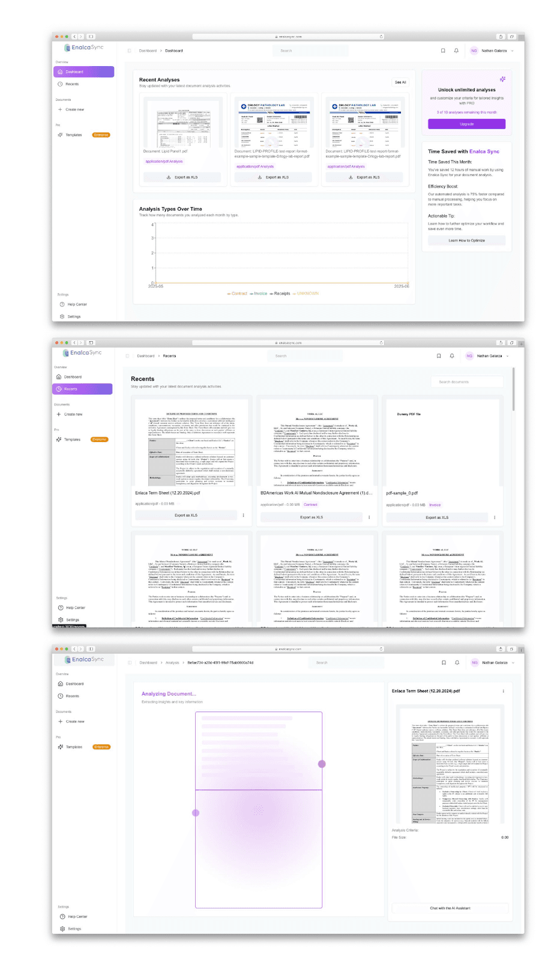Open the Lipid Panel1.pdf document thumbnail
The height and width of the screenshot is (961, 560).
pos(183,122)
